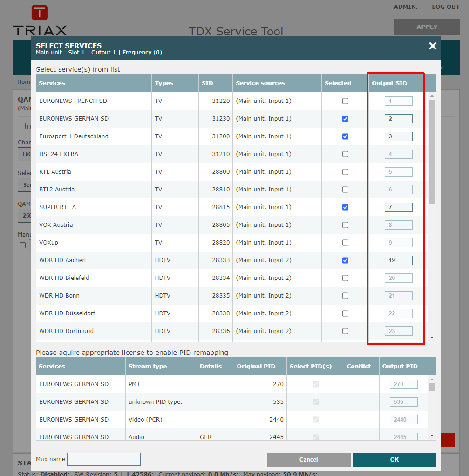This screenshot has width=469, height=476.
Task: Uncheck WDR HD Aachen service
Action: pyautogui.click(x=345, y=260)
